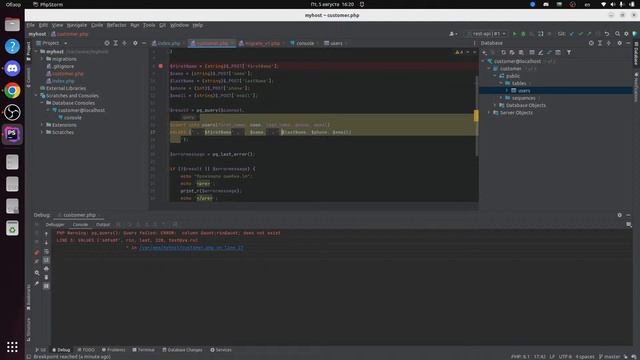640x360 pixels.
Task: Toggle the Database tool window stripe button
Action: 636,53
